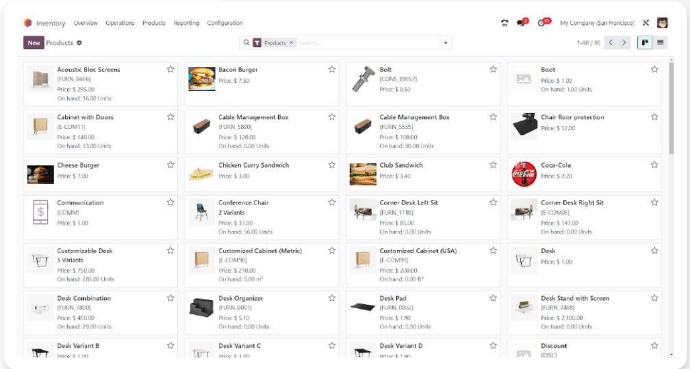This screenshot has height=369, width=690.
Task: Star the Customizable Desk product
Action: point(170,250)
